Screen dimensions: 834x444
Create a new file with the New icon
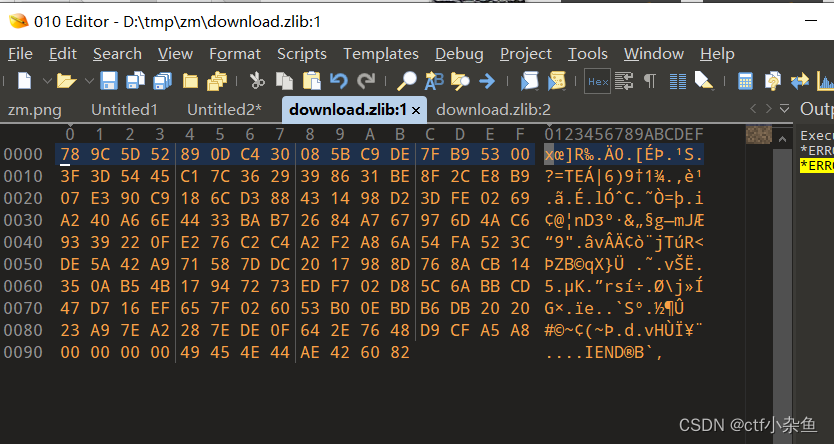[24, 81]
